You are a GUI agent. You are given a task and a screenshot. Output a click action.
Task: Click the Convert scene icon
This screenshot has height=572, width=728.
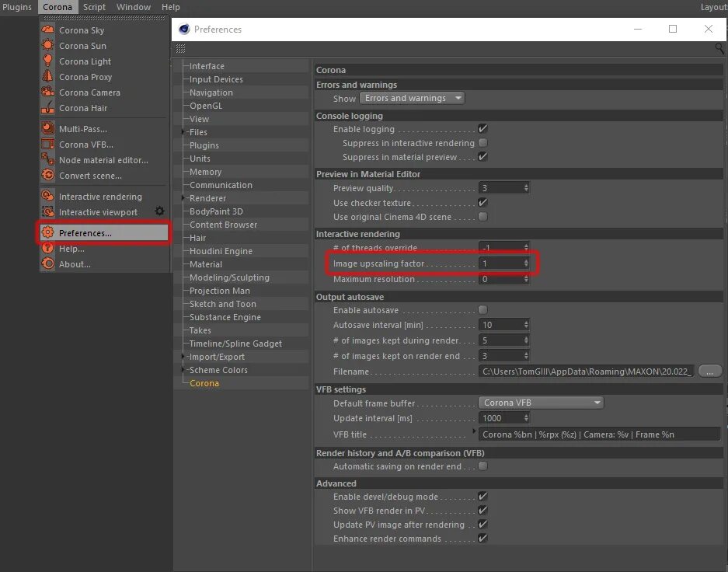pyautogui.click(x=48, y=175)
